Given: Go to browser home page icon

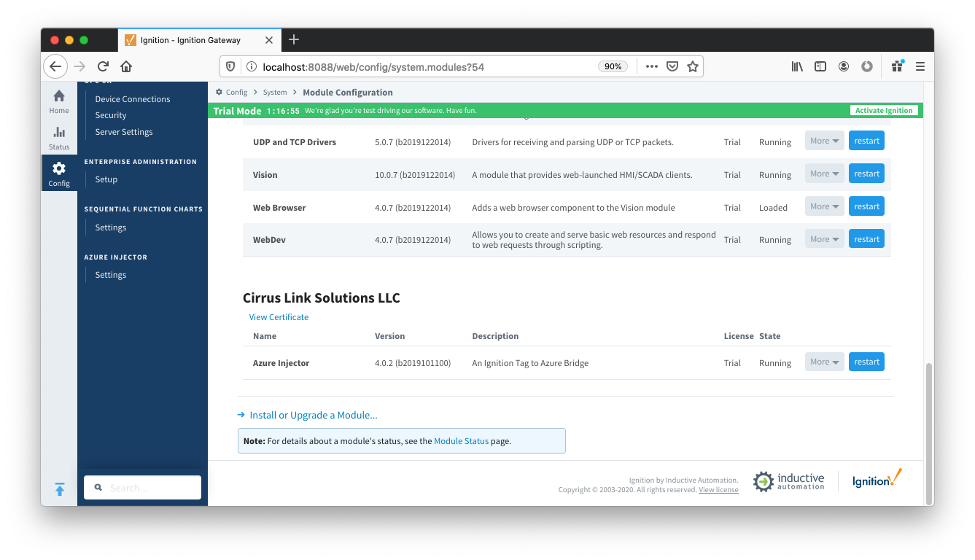Looking at the screenshot, I should (126, 66).
